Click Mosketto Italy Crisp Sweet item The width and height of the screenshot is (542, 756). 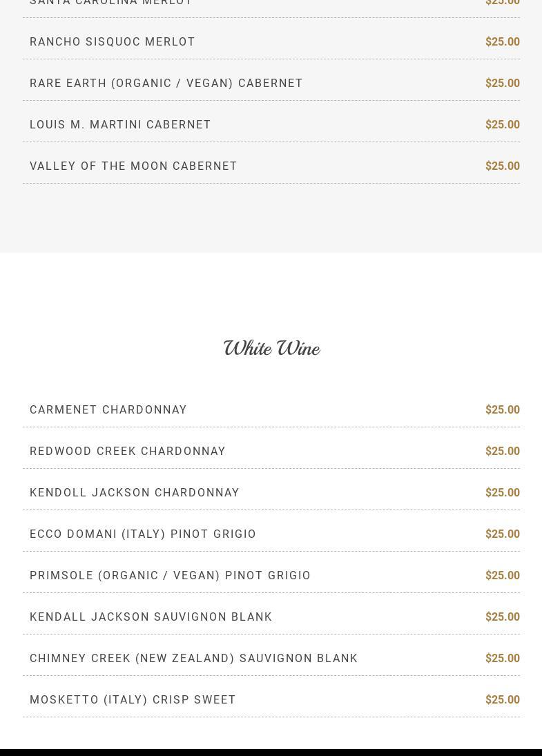point(133,700)
